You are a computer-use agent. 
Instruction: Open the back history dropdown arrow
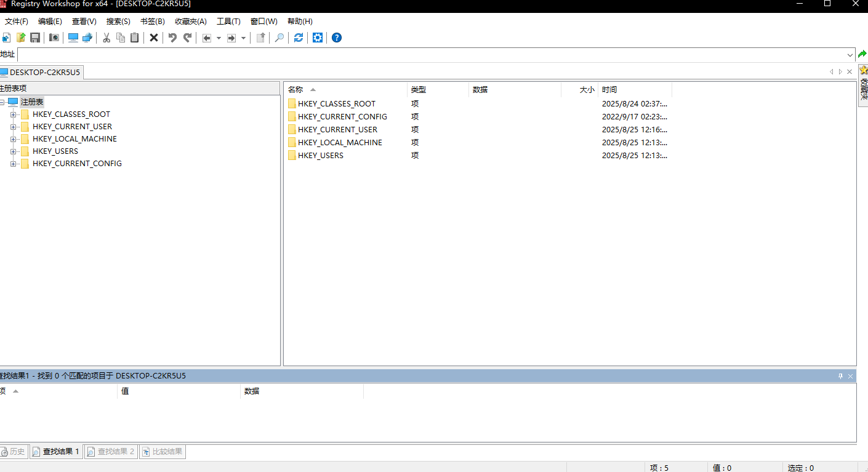point(219,38)
